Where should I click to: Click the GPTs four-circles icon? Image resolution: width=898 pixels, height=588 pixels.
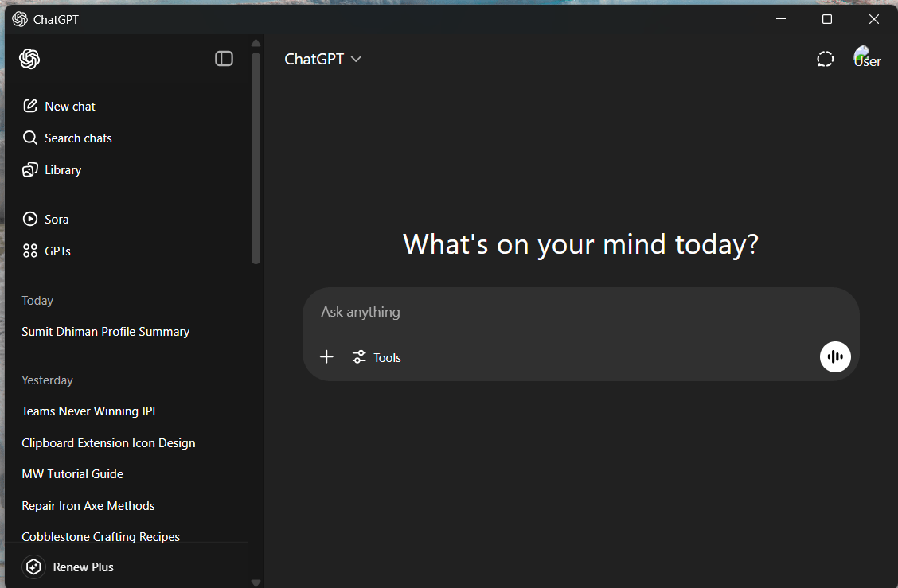pos(29,251)
